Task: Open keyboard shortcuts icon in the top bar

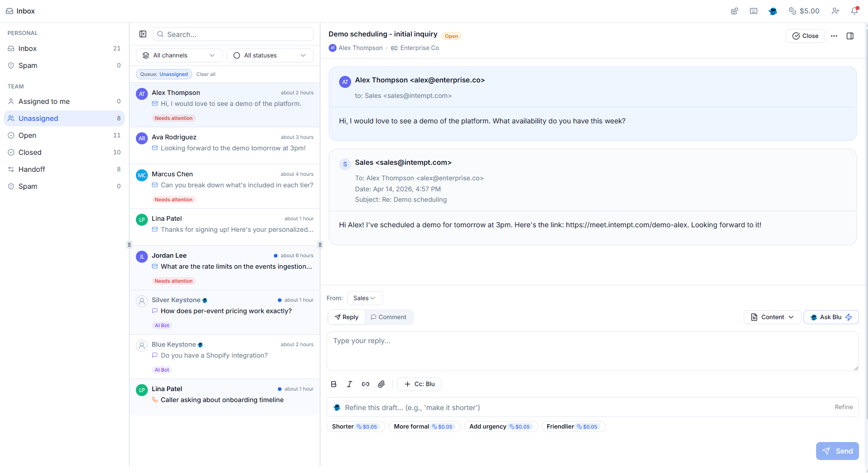Action: tap(754, 10)
